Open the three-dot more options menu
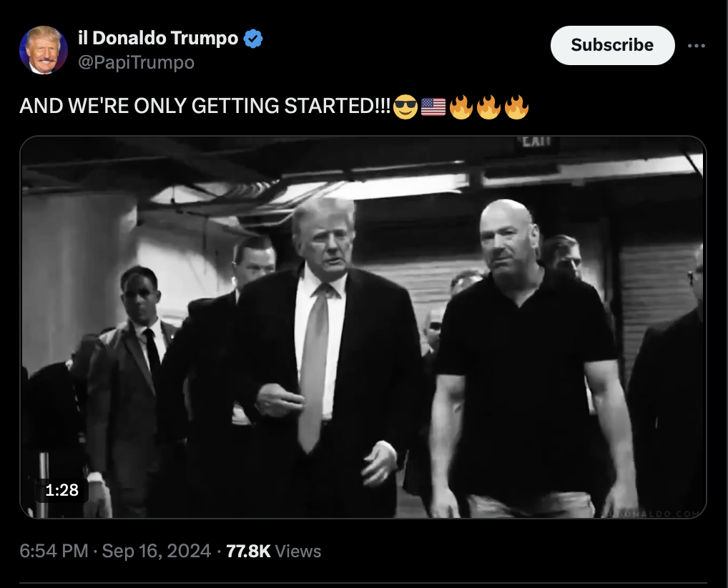Viewport: 728px width, 588px height. tap(696, 46)
